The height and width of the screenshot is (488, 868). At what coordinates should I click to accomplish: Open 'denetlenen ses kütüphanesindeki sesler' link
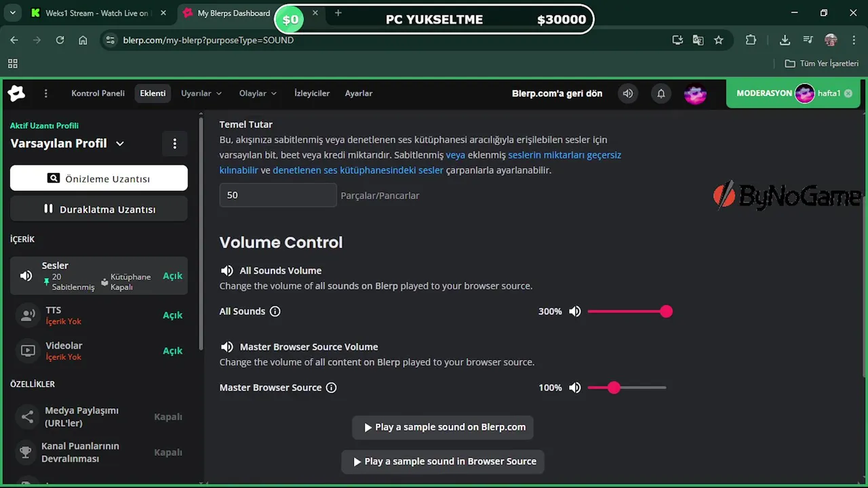click(358, 170)
